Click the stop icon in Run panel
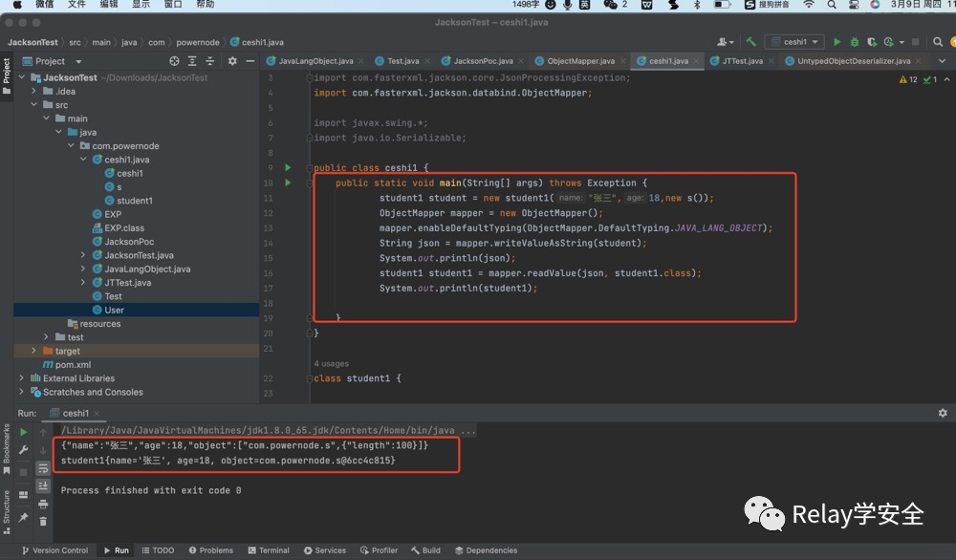This screenshot has height=560, width=956. (23, 472)
